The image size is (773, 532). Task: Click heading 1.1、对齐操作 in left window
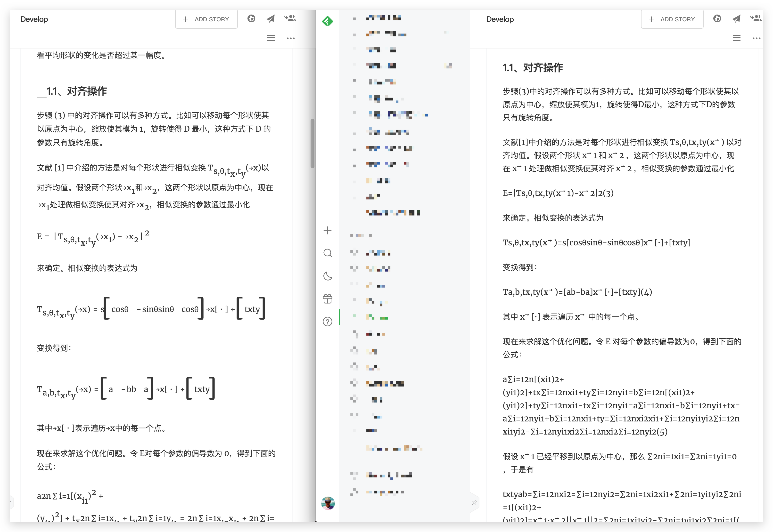[x=77, y=91]
